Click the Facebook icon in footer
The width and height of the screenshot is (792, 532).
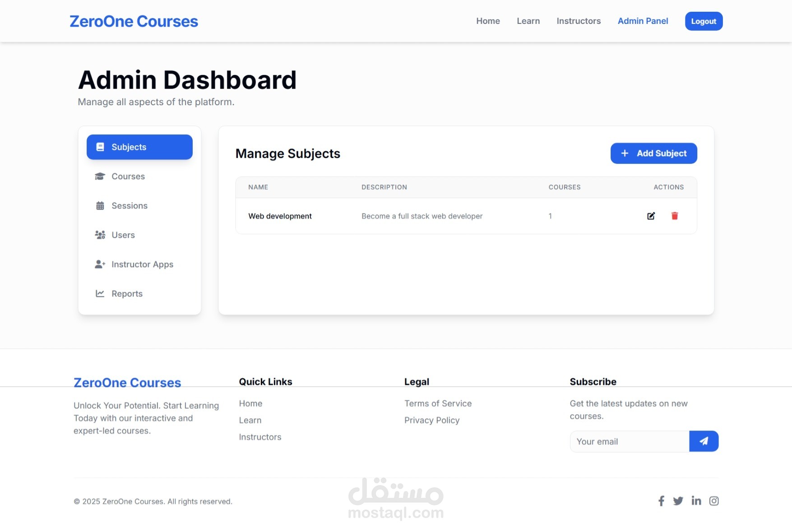click(661, 501)
